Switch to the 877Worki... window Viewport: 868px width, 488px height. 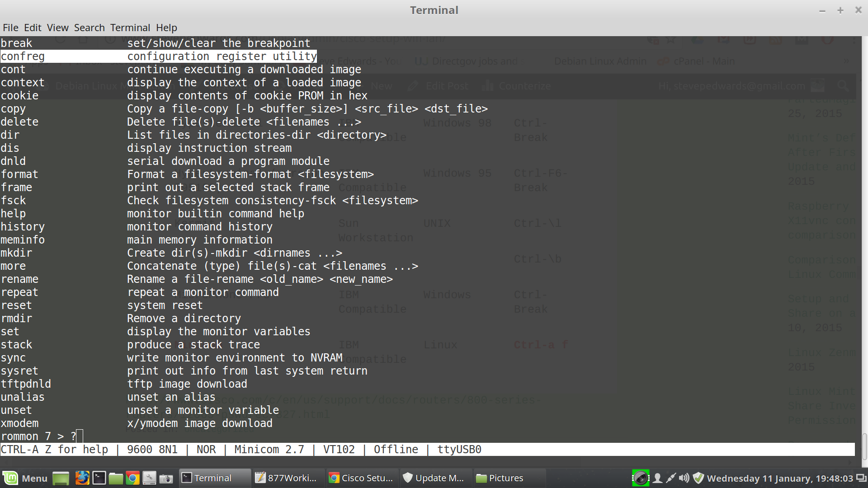tap(286, 478)
